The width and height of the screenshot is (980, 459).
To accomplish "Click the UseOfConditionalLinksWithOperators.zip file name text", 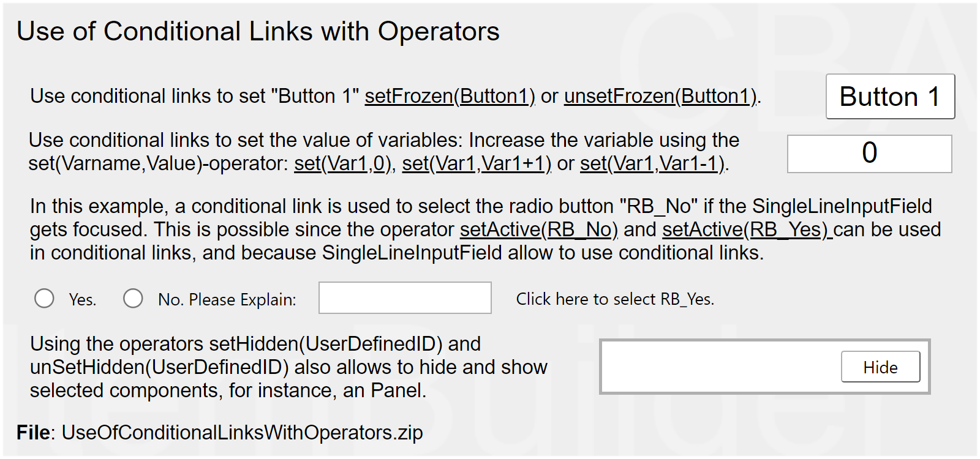I will click(x=242, y=433).
